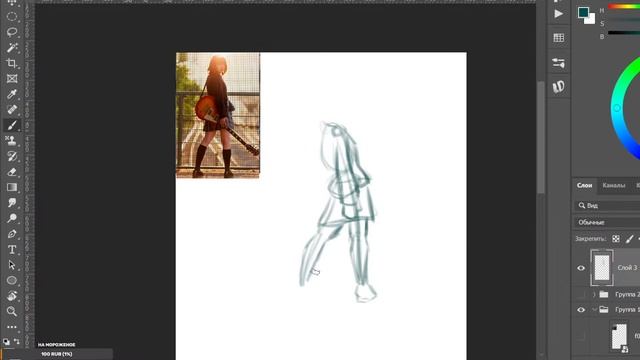Select the Smudge tool
Viewport: 640px width, 360px height.
click(x=12, y=203)
